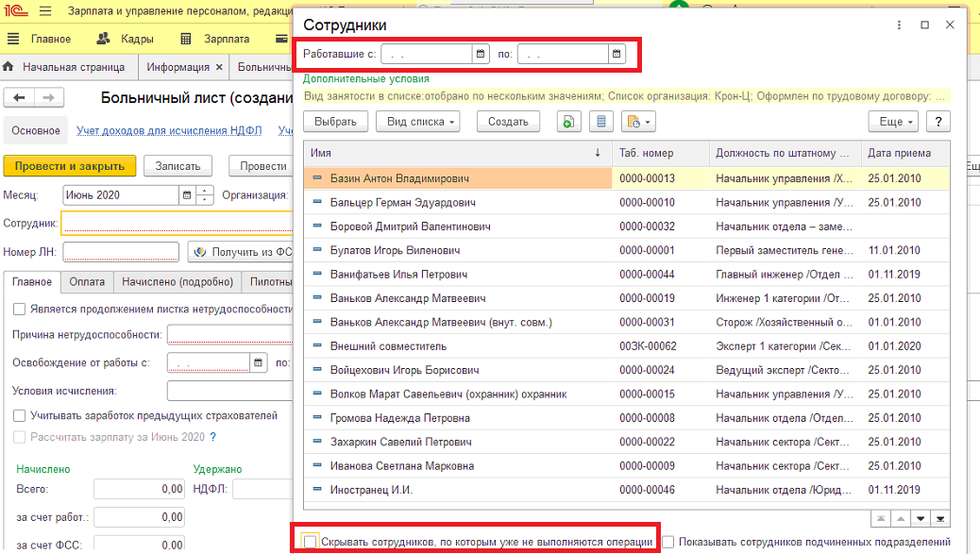
Task: Open the 'Еще' dropdown menu
Action: point(893,122)
